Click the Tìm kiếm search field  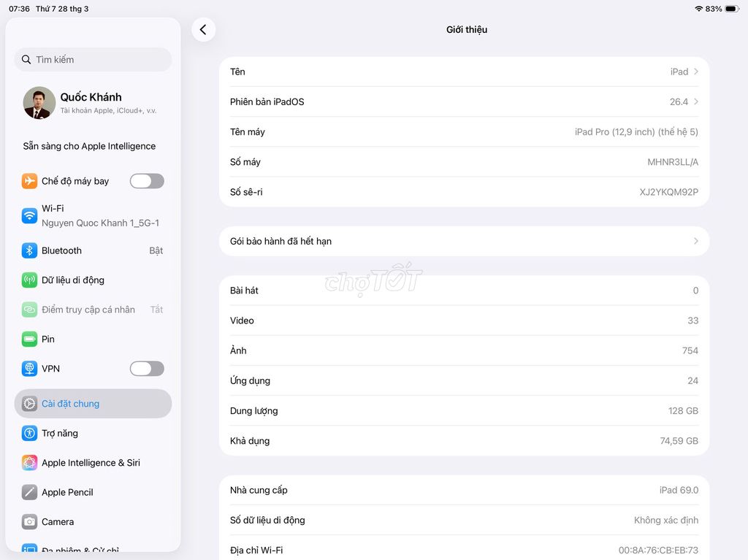93,59
